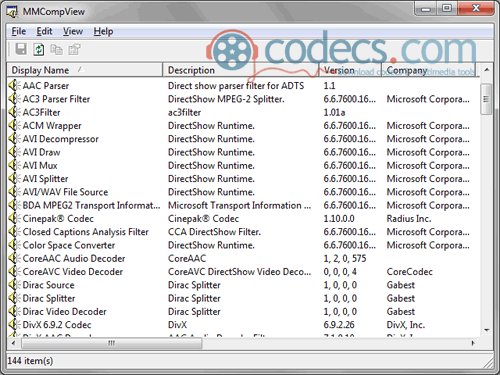The width and height of the screenshot is (500, 375).
Task: Select the Cinepak Codec display name
Action: coord(58,219)
